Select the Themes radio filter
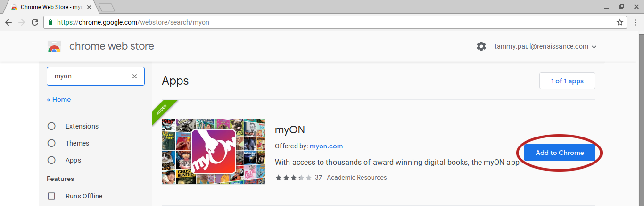 [x=52, y=143]
